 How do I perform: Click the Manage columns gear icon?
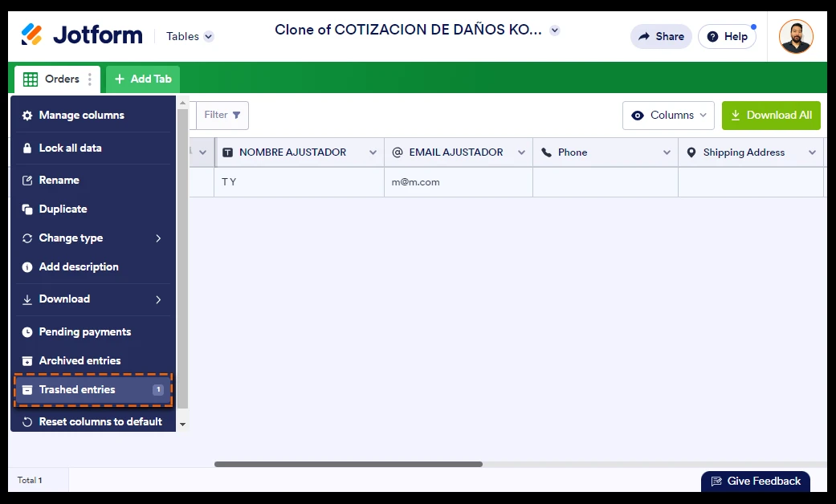(27, 116)
